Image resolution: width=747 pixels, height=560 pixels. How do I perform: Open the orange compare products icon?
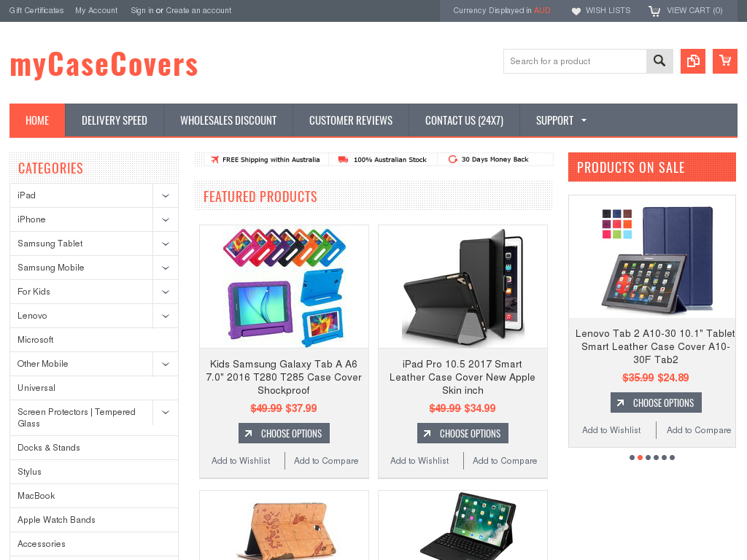[x=693, y=61]
